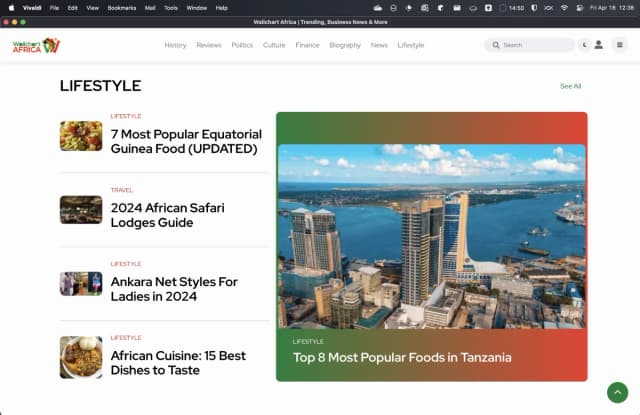640x415 pixels.
Task: Click the cloud icon in the menu bar
Action: [376, 7]
